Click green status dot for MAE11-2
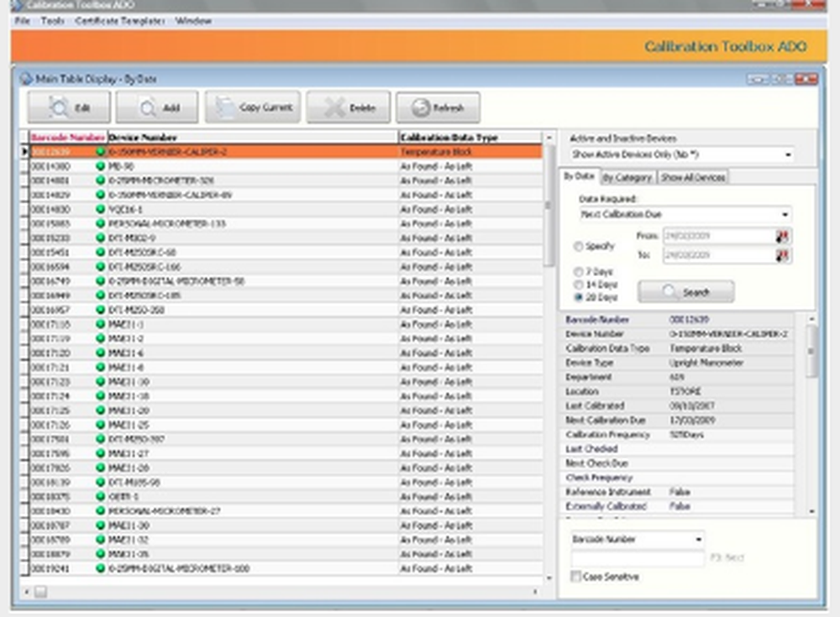Screen dimensions: 840x617 (100, 338)
